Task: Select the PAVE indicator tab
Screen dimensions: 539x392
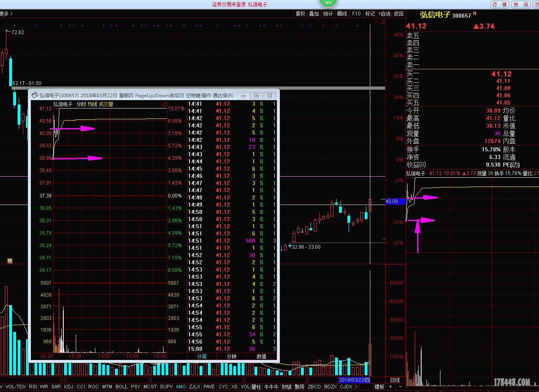Action: point(209,387)
